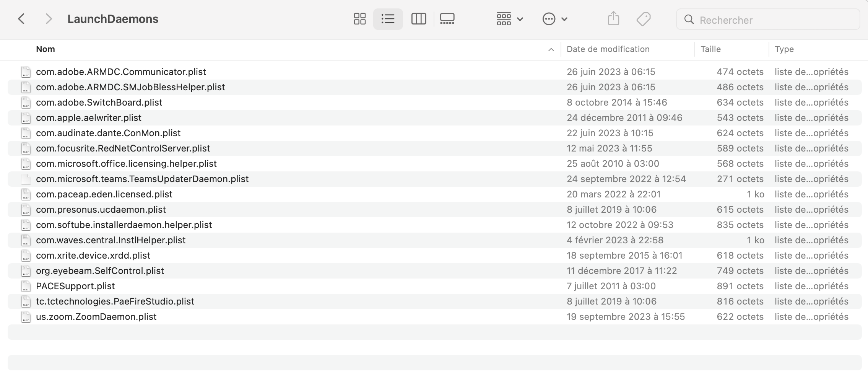Click the size value 891 octets
Viewport: 868px width, 378px height.
coord(740,286)
